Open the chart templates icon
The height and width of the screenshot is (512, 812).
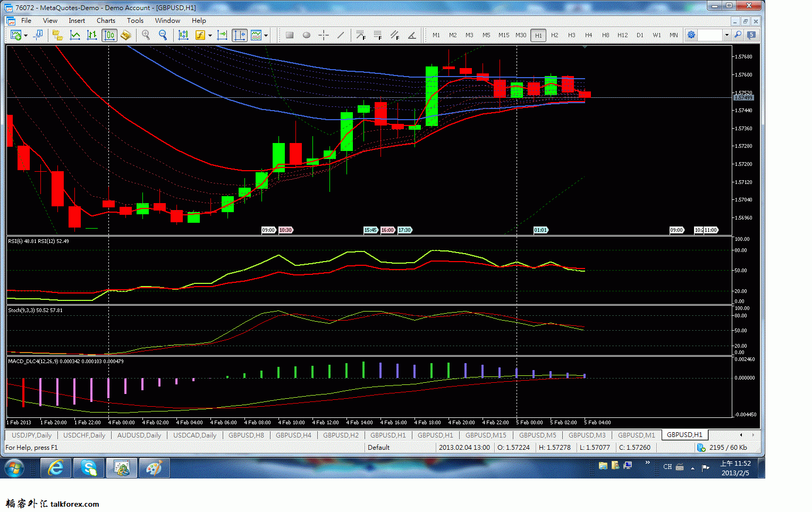point(256,35)
